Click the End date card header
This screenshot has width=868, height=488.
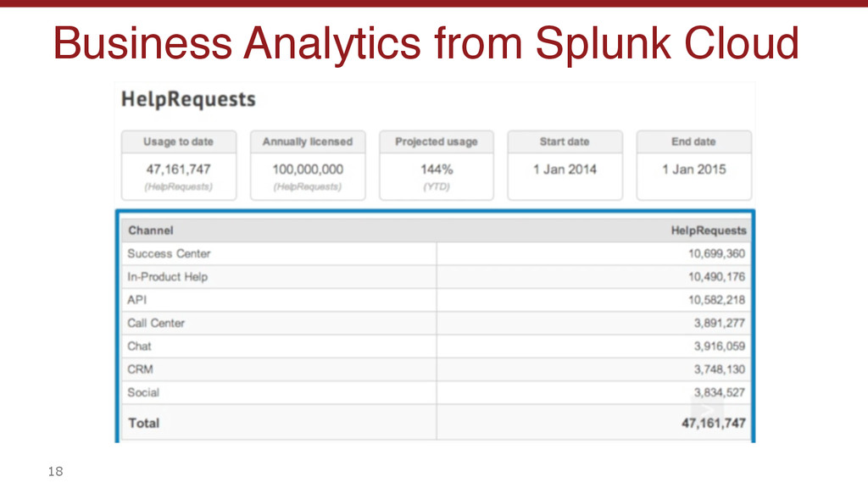tap(693, 141)
